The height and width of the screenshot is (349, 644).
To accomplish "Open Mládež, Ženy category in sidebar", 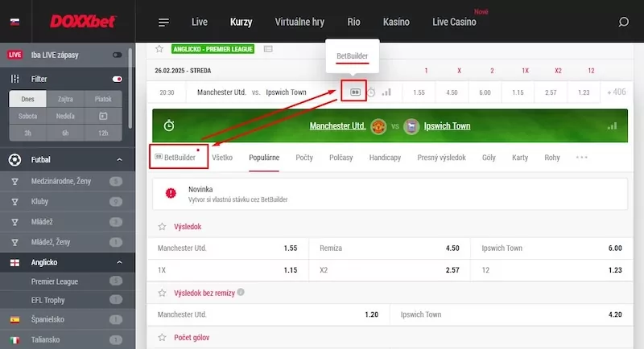I will [x=68, y=242].
